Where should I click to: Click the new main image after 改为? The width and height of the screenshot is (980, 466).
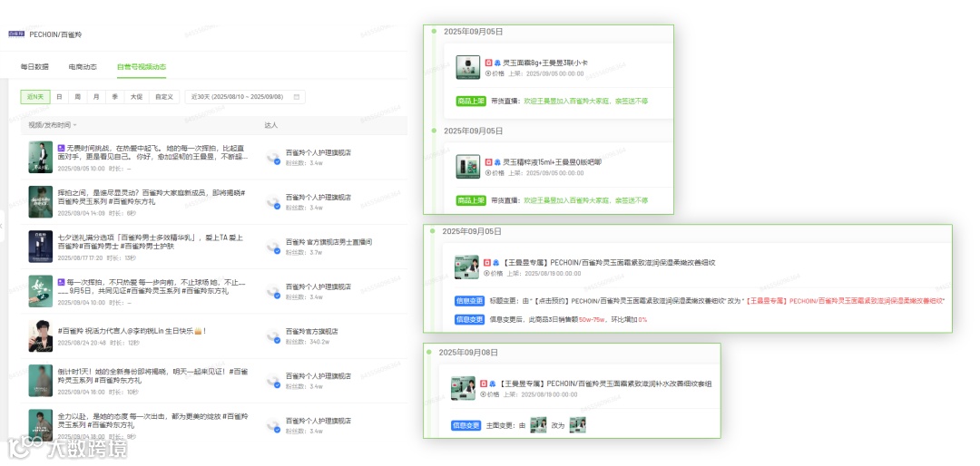577,425
